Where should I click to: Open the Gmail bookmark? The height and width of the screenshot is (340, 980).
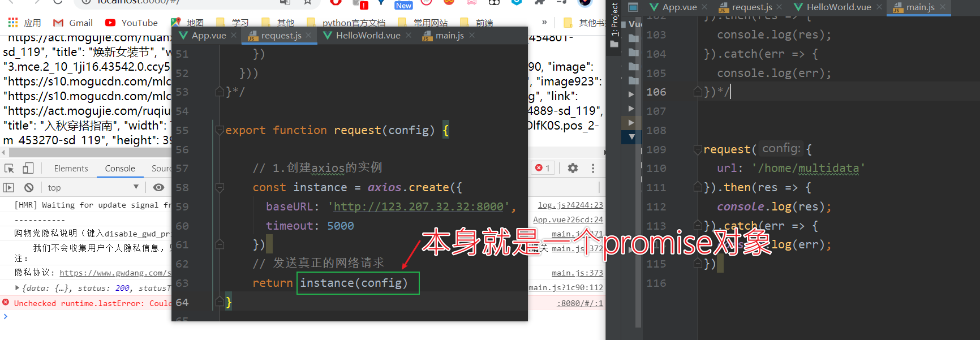[73, 23]
